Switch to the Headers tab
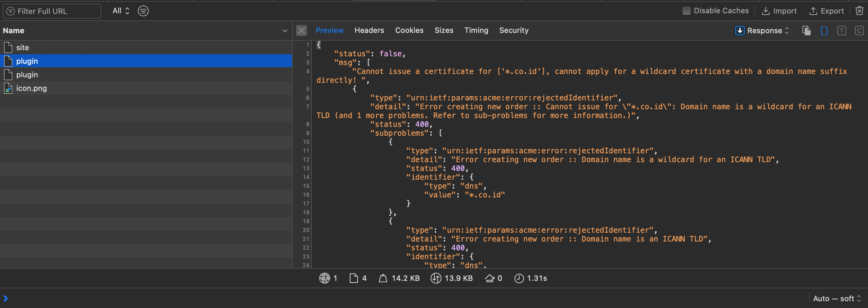The height and width of the screenshot is (308, 868). (x=369, y=31)
